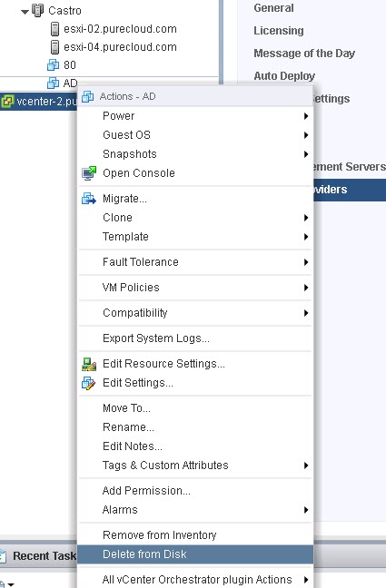Select the esxi-04.purecloud.com host icon

(x=54, y=47)
